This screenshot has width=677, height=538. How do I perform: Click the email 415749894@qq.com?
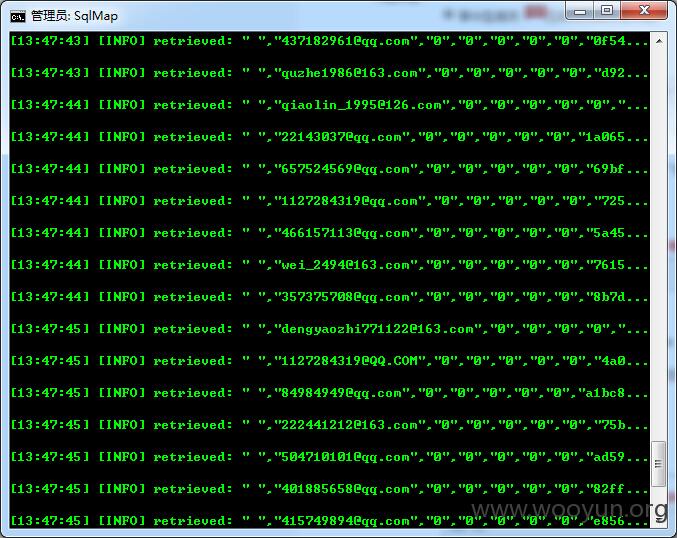click(345, 521)
